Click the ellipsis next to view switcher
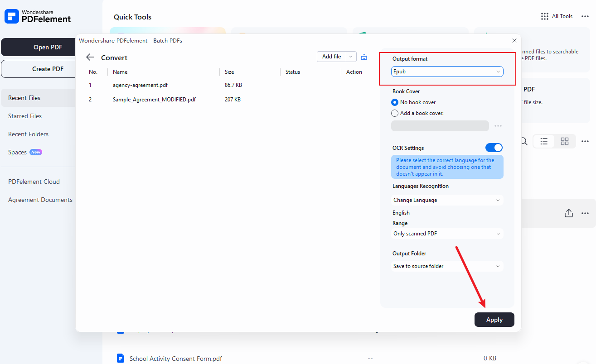596x364 pixels. 585,141
